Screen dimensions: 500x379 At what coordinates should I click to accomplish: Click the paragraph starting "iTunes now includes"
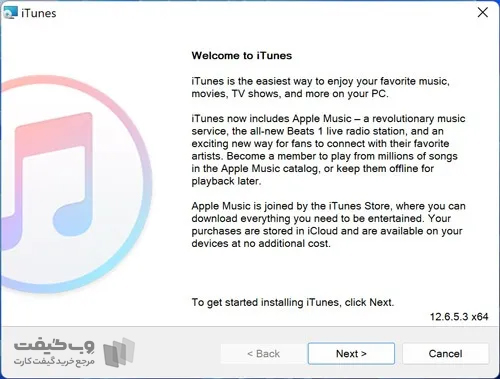click(x=328, y=150)
